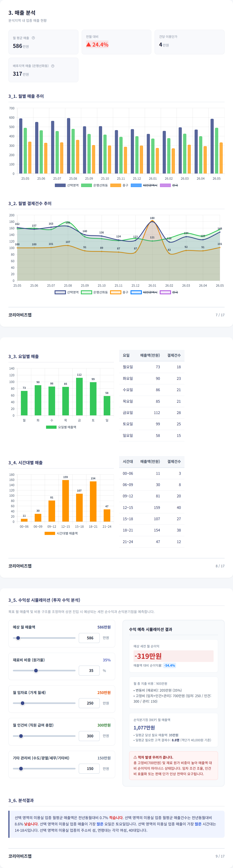Toggle 은행선화동 legend in 월별 결제건수 추이 chart
The image size is (233, 868).
pos(94,292)
